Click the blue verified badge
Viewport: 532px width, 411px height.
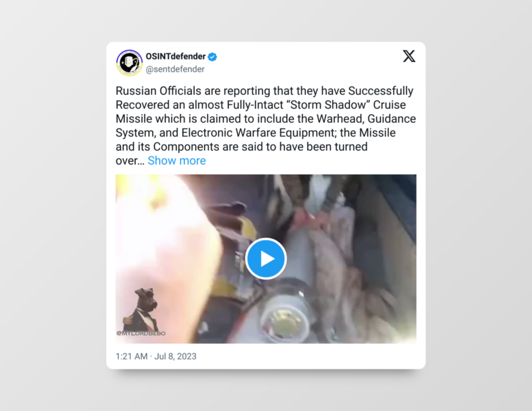pyautogui.click(x=212, y=57)
